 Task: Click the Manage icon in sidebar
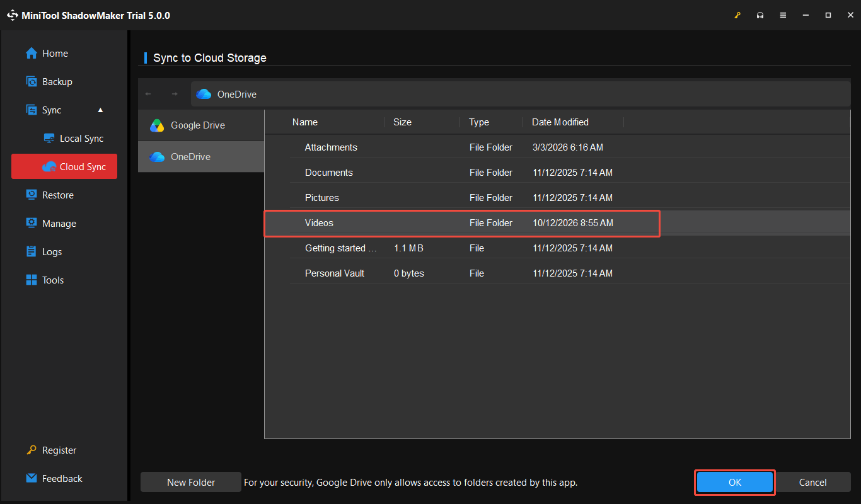pos(32,223)
